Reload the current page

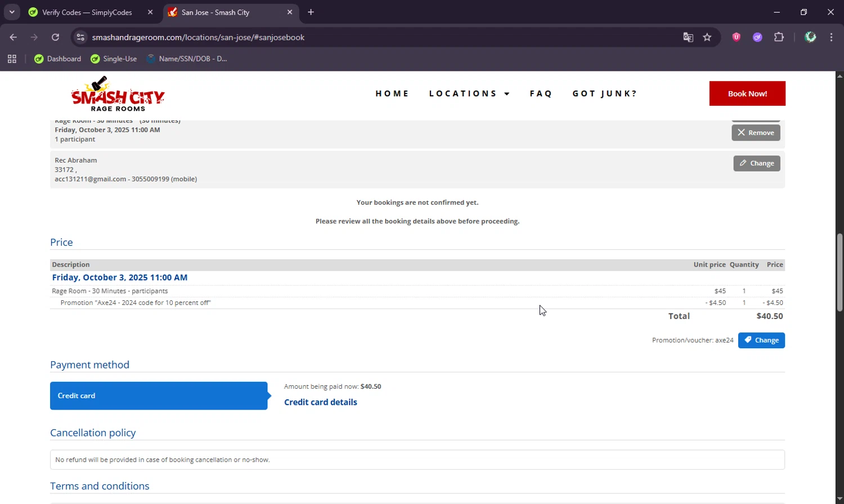tap(55, 37)
